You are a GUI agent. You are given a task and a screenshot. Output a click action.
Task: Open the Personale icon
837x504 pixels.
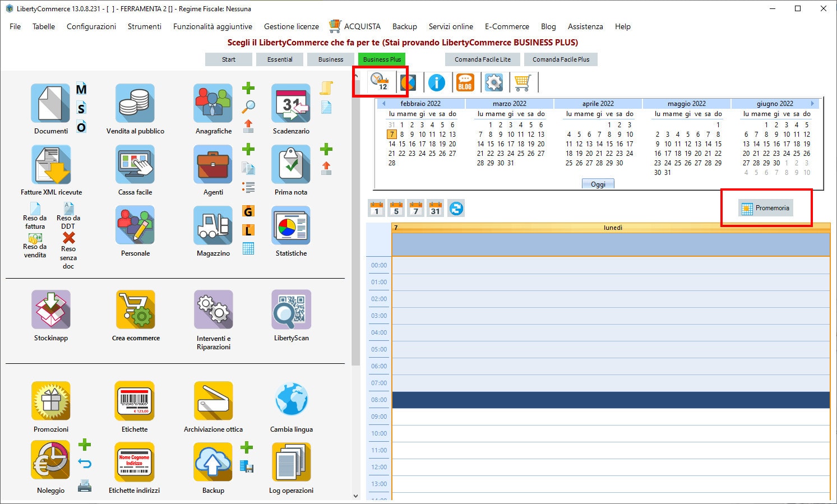pyautogui.click(x=135, y=225)
